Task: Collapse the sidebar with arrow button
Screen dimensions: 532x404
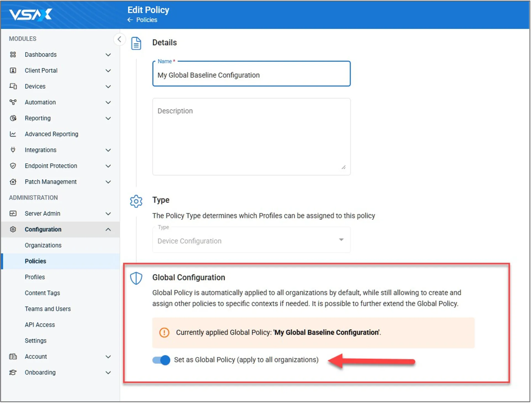Action: coord(119,39)
